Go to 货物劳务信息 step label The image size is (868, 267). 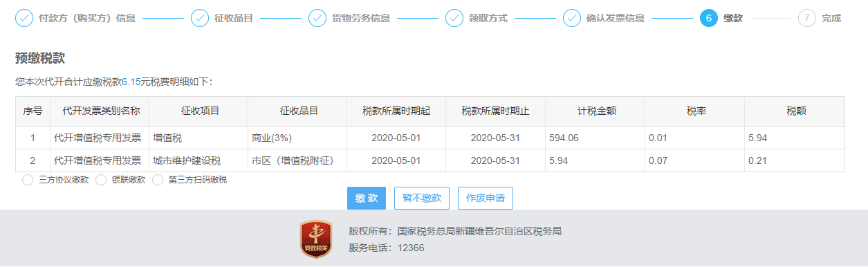(x=361, y=18)
